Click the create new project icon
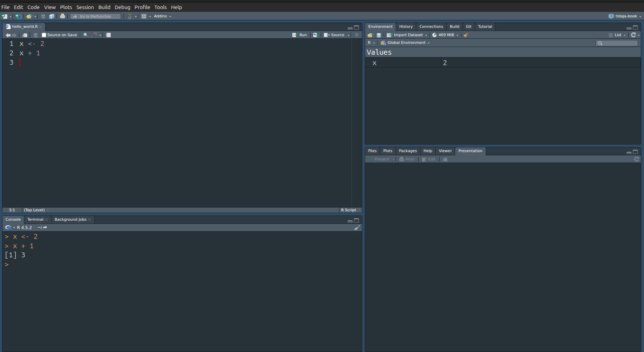Viewport: 644px width, 352px height. click(x=18, y=16)
